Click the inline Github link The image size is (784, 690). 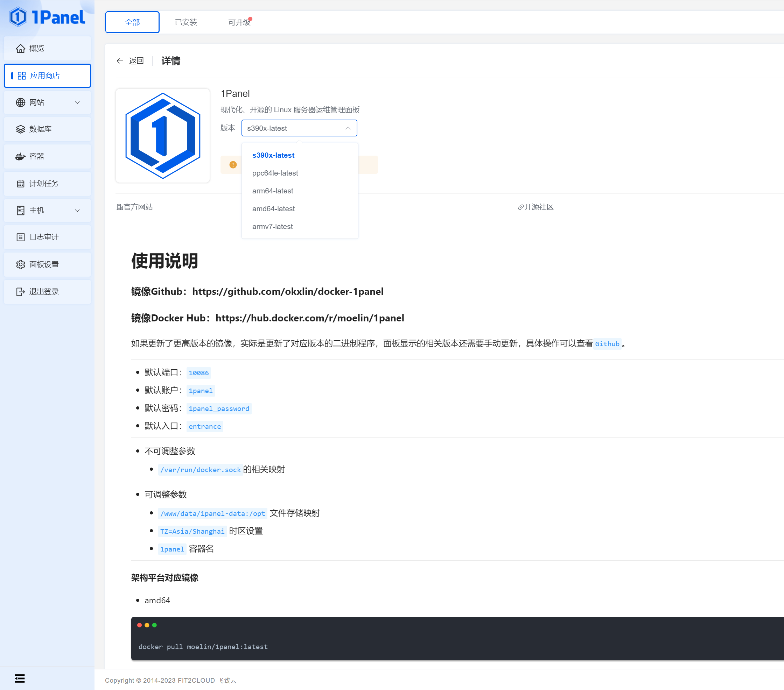tap(607, 344)
